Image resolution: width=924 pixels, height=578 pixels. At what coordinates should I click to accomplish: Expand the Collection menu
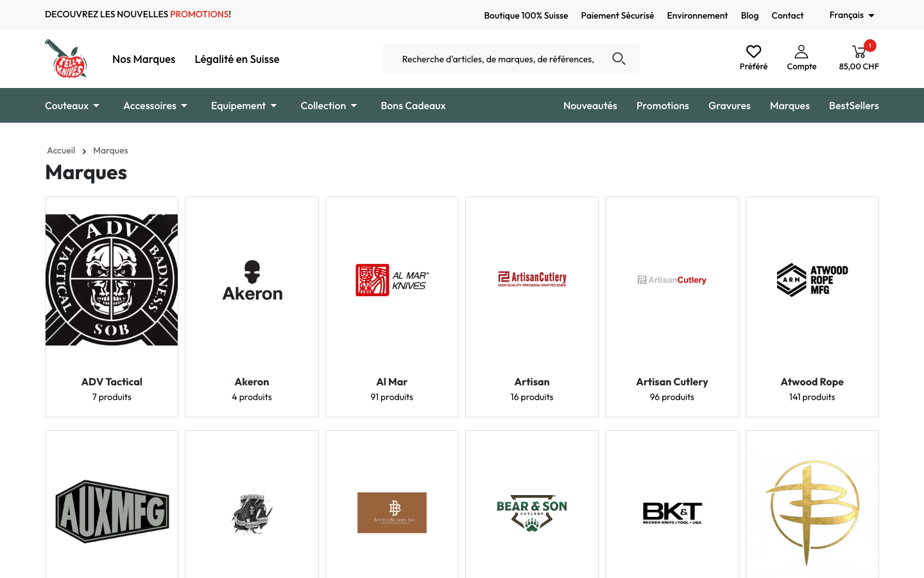click(329, 105)
